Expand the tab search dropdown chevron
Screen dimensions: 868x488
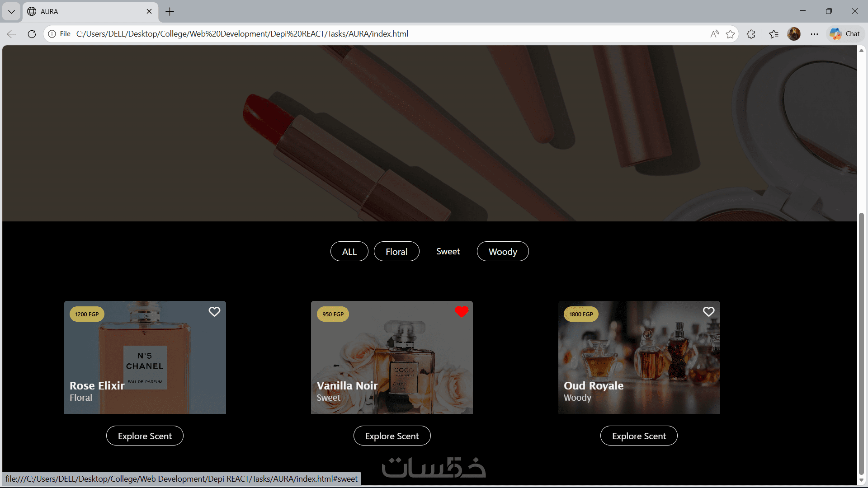(11, 12)
